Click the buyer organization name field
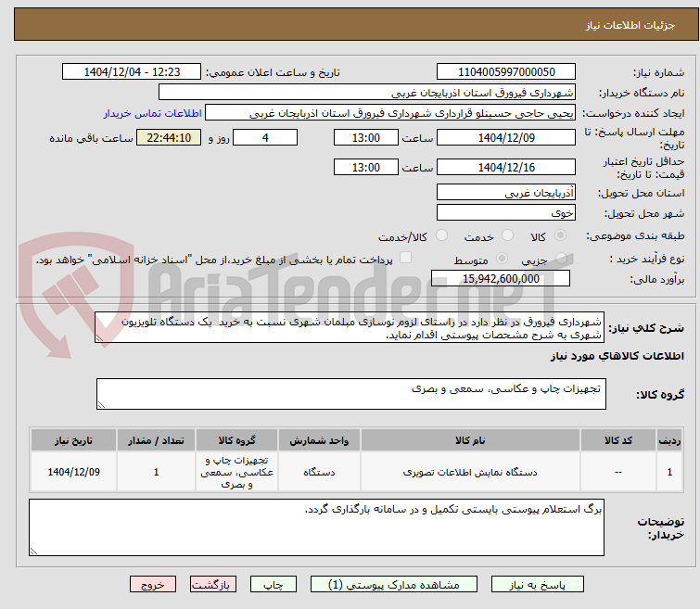 [x=367, y=93]
